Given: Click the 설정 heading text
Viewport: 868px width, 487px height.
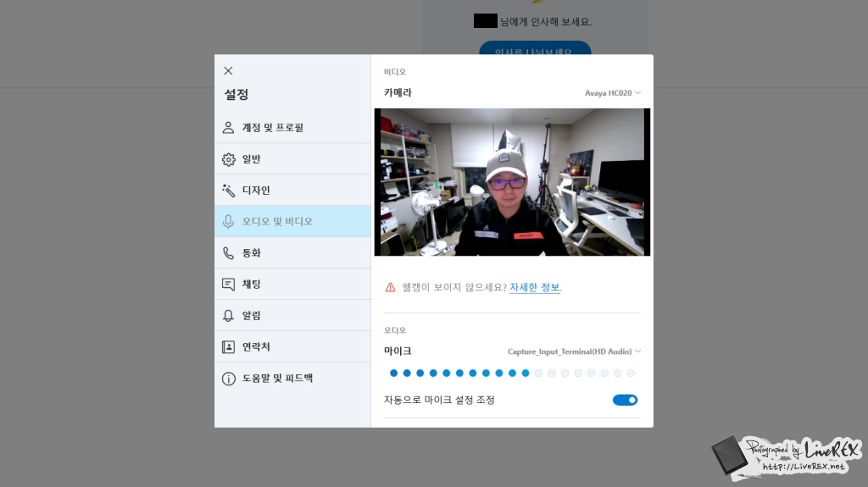Looking at the screenshot, I should (x=236, y=95).
